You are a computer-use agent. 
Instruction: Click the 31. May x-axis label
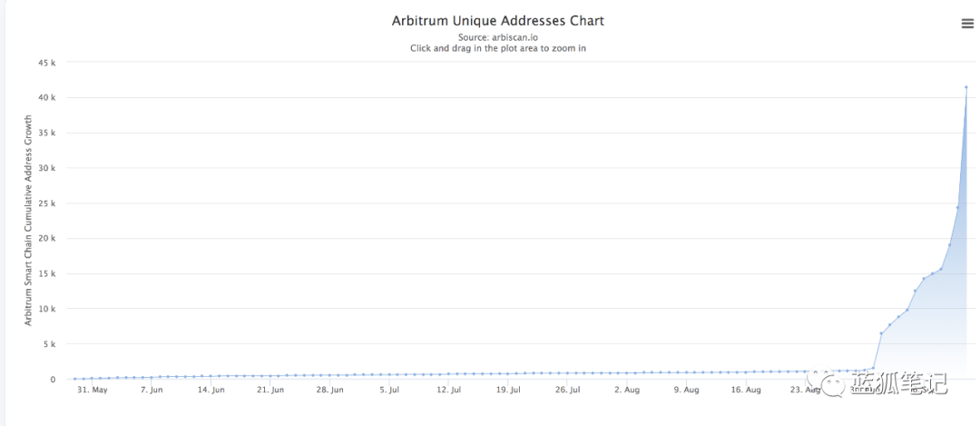pos(93,390)
